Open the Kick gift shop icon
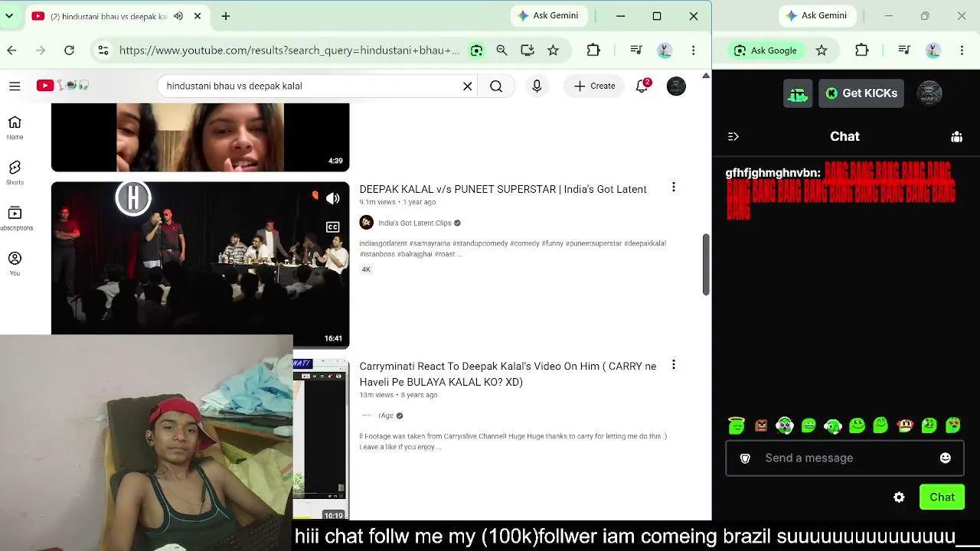This screenshot has width=980, height=551. tap(798, 93)
